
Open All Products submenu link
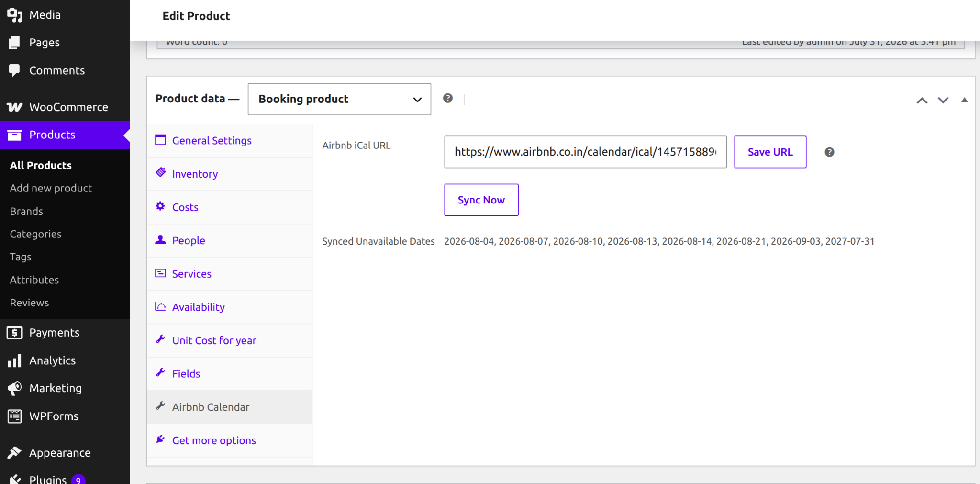coord(41,166)
